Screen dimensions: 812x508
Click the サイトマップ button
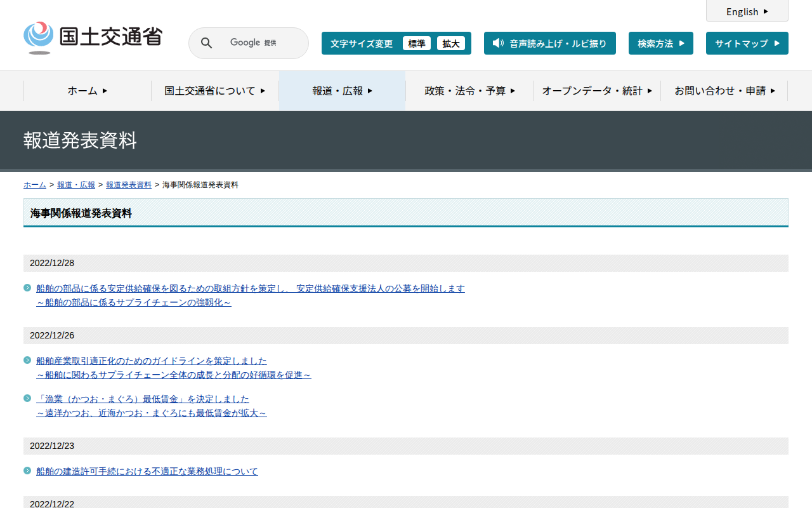[x=747, y=43]
